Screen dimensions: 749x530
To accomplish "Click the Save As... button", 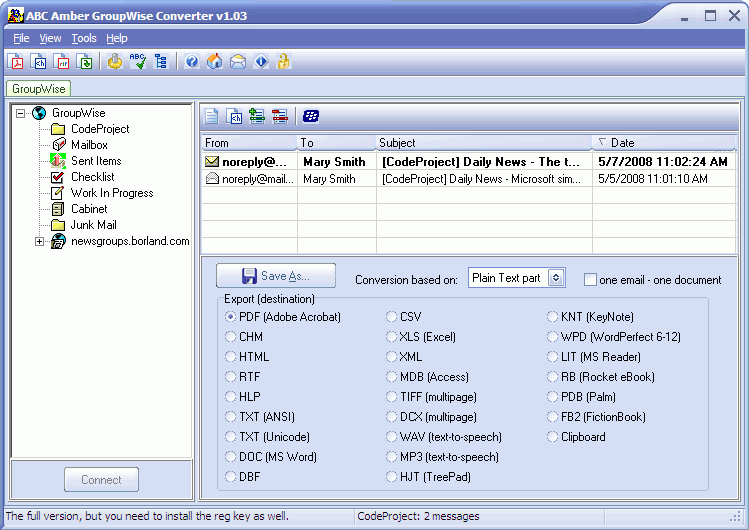I will tap(276, 276).
